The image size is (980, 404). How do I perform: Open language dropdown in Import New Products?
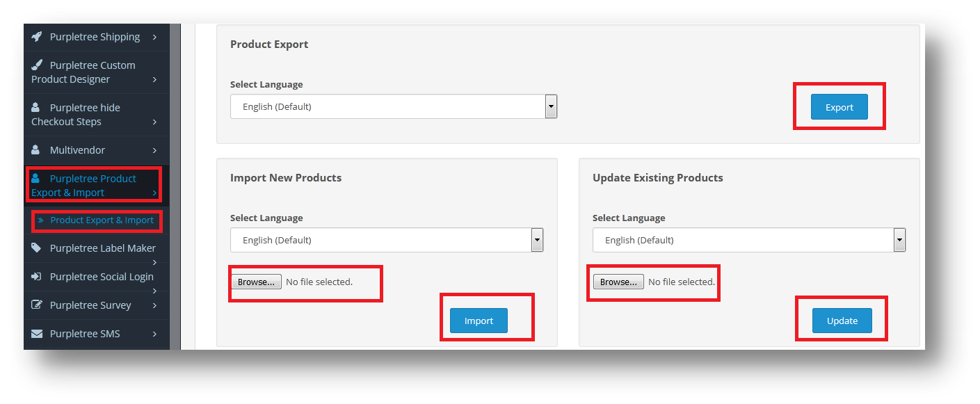(x=387, y=240)
